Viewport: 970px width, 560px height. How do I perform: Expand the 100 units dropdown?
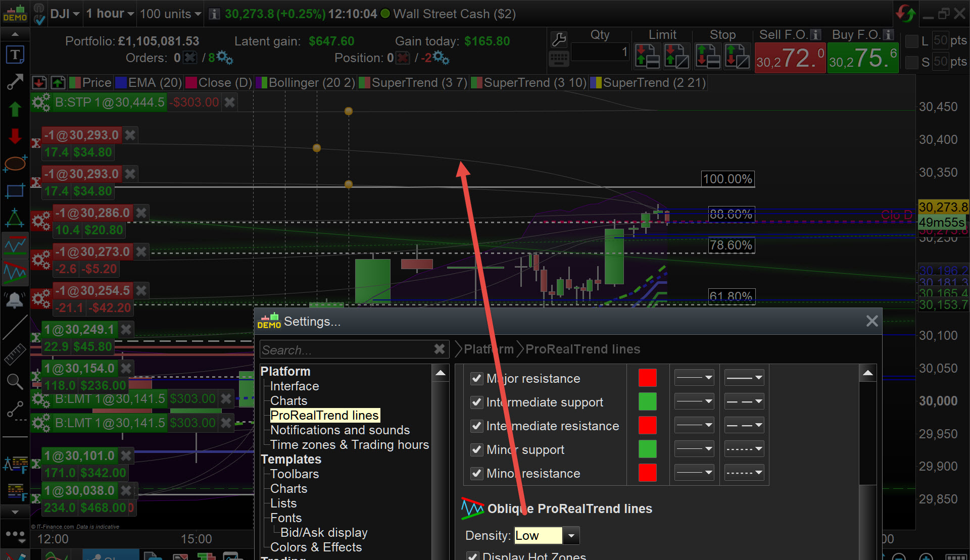point(170,14)
